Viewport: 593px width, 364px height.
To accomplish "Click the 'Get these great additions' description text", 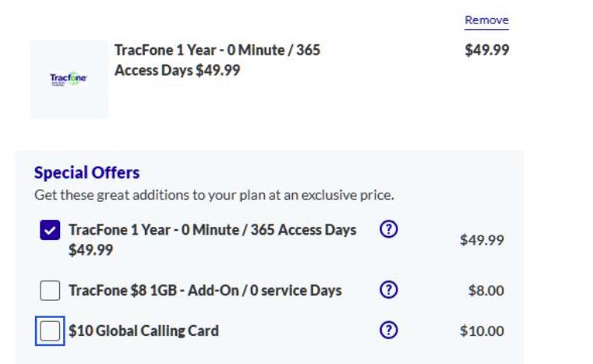I will point(214,195).
